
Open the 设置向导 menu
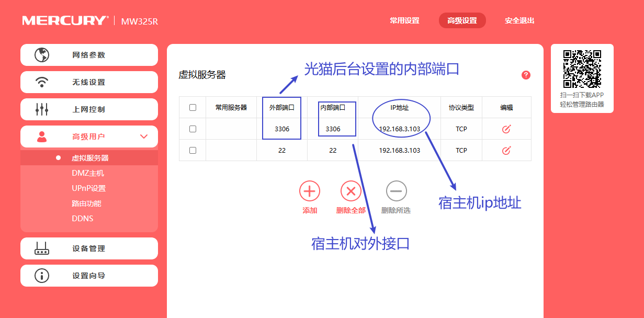tap(89, 276)
